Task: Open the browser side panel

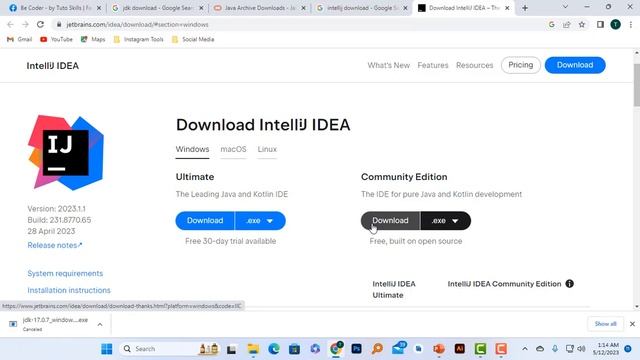Action: click(600, 24)
